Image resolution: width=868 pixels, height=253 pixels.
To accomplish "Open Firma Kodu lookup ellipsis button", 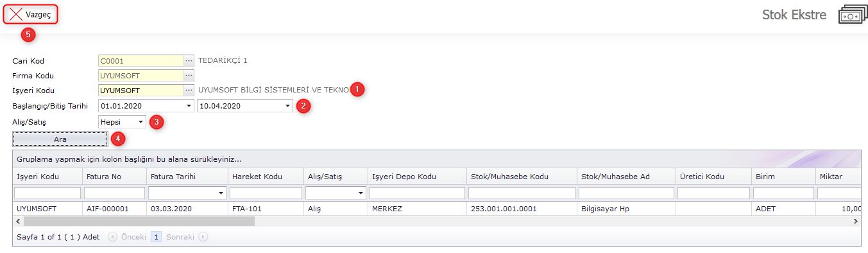I will 189,76.
